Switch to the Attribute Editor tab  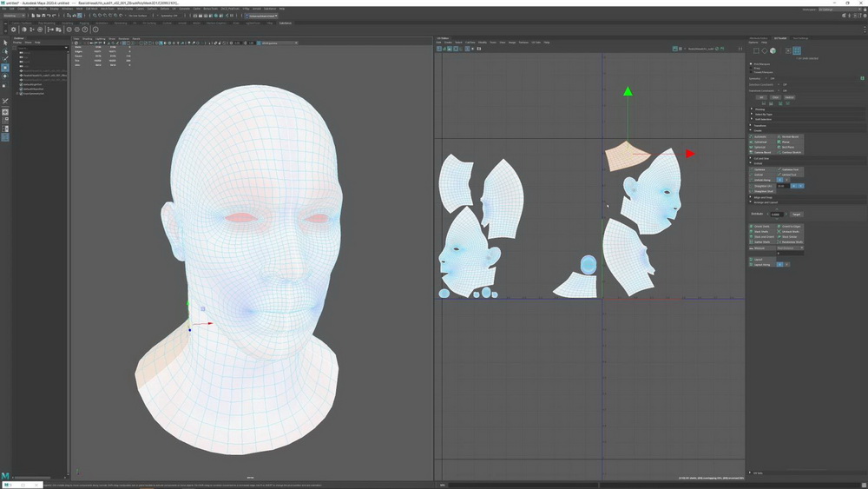(759, 38)
